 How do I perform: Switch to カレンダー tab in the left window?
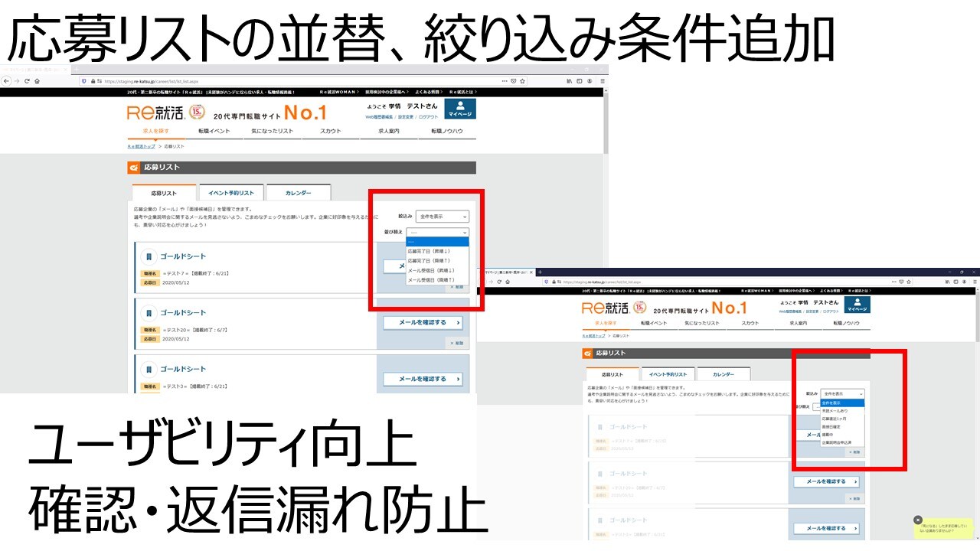(x=299, y=194)
